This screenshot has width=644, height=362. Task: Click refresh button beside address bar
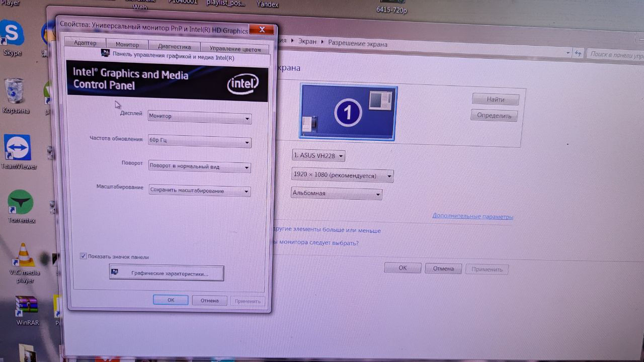pyautogui.click(x=579, y=53)
